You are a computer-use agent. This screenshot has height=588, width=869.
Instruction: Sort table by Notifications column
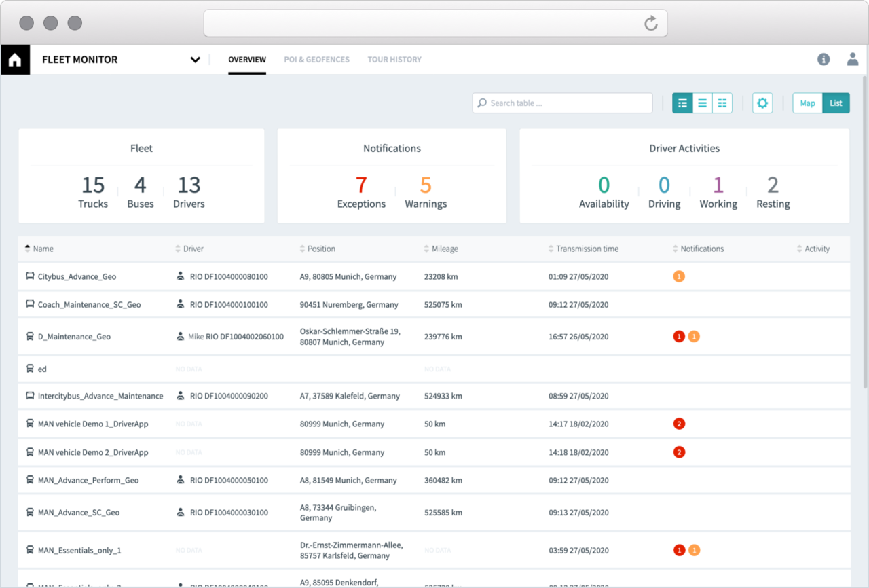click(x=698, y=249)
